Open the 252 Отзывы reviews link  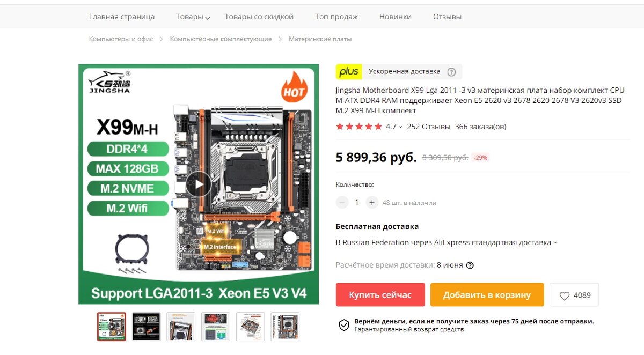428,127
